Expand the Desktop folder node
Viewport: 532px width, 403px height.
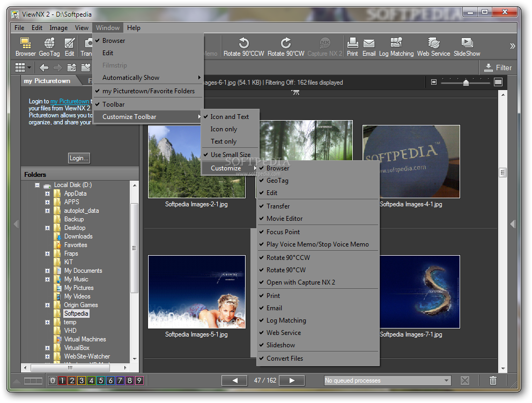48,228
